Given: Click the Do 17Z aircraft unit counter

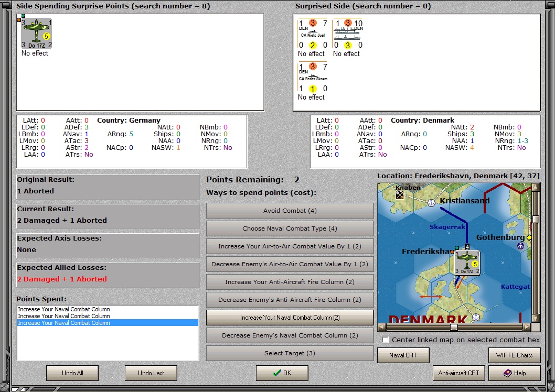Looking at the screenshot, I should (x=36, y=33).
